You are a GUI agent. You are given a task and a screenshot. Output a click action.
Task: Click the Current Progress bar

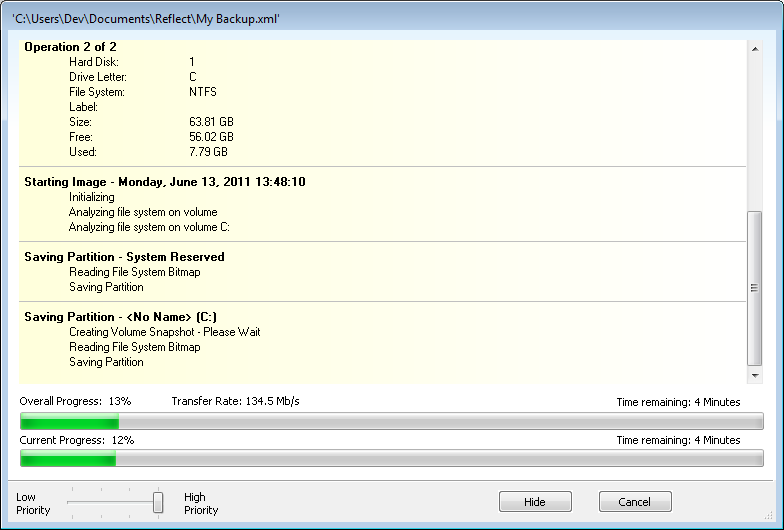(x=391, y=459)
